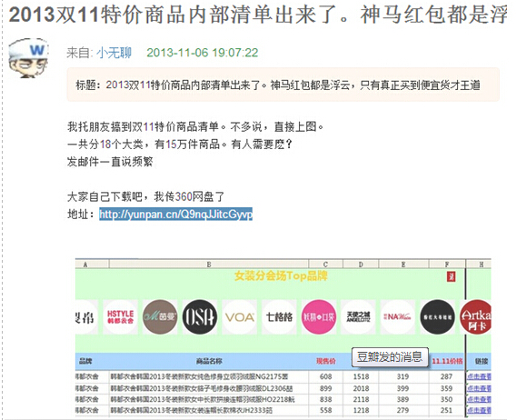516x420 pixels.
Task: Click the spreadsheet screenshot thumbnail
Action: (x=283, y=337)
